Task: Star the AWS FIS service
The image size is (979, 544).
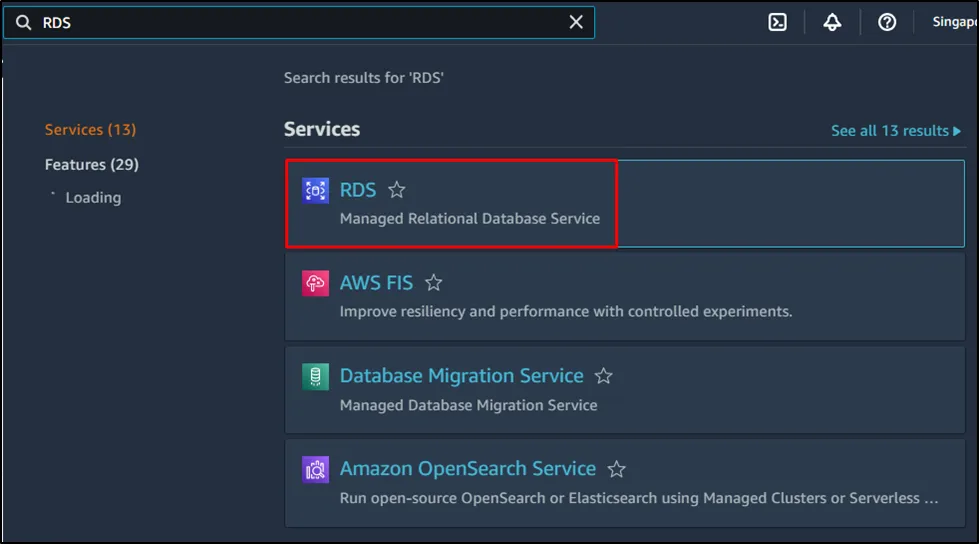Action: [x=433, y=283]
